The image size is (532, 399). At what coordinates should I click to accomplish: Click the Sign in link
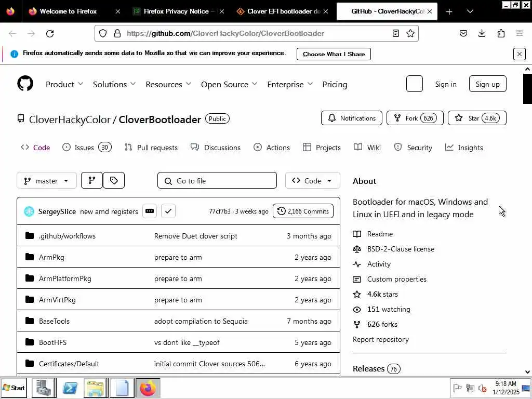(445, 84)
